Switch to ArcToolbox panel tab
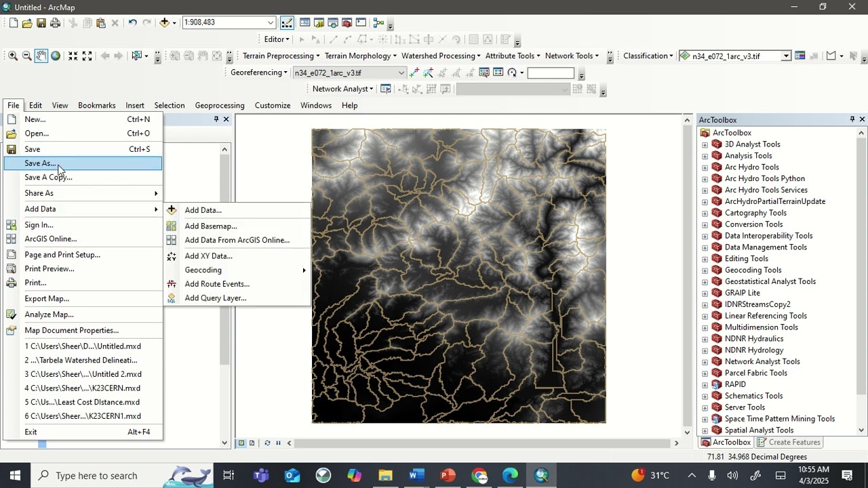This screenshot has height=488, width=868. [726, 442]
